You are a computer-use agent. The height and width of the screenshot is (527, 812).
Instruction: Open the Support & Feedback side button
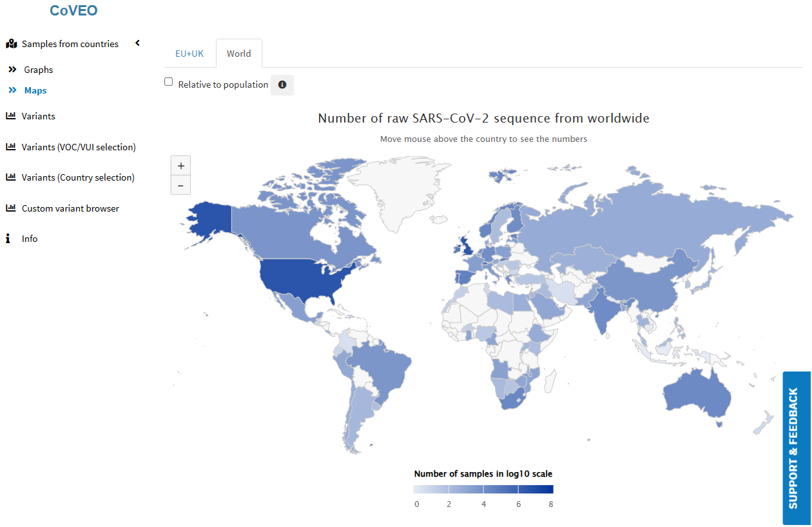[x=797, y=448]
